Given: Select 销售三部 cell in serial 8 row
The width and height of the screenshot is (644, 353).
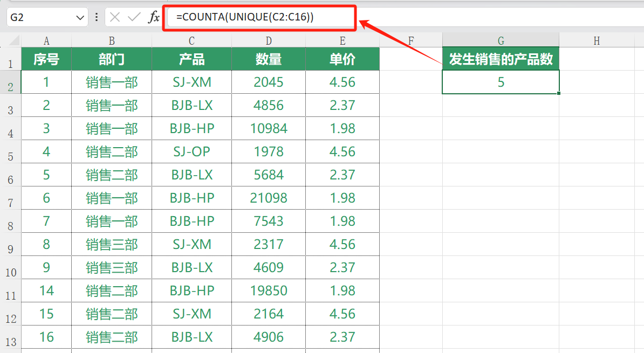Looking at the screenshot, I should tap(112, 245).
